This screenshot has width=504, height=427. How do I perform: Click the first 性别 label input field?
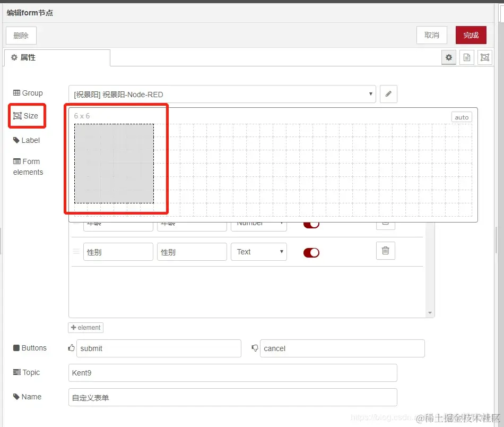click(118, 252)
